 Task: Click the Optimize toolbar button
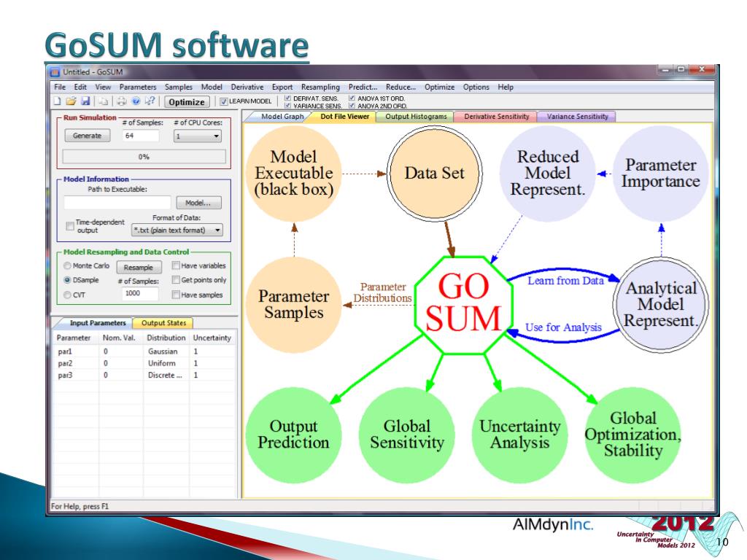(186, 102)
